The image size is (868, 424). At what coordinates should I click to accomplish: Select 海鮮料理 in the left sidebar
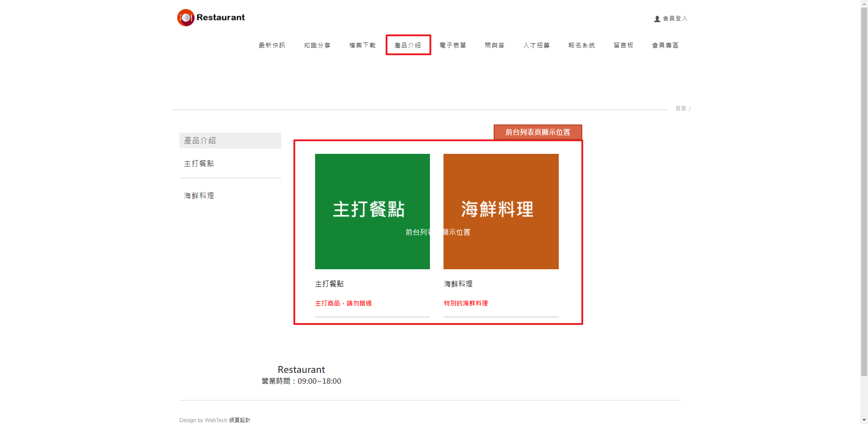click(199, 195)
